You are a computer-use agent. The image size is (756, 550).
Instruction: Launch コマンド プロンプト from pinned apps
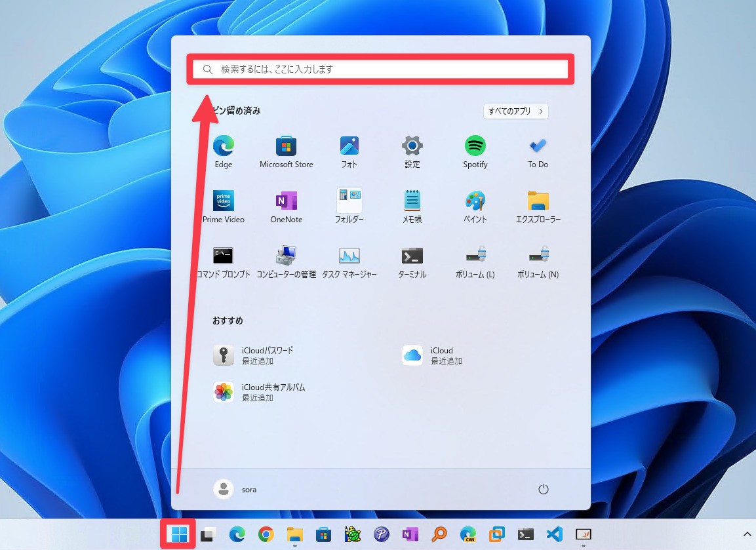pos(223,262)
